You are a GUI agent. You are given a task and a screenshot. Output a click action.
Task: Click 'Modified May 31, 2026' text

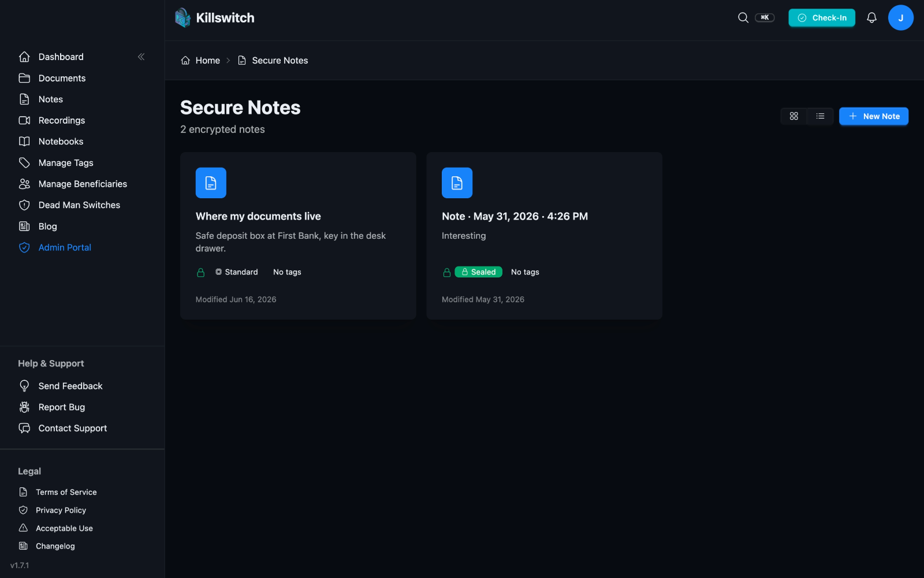(x=483, y=299)
